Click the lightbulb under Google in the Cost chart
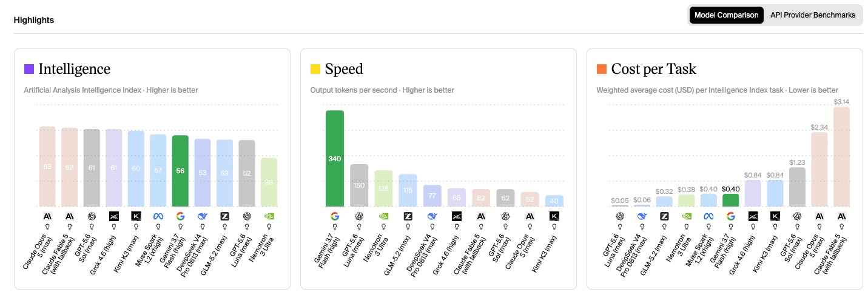The height and width of the screenshot is (295, 868). (731, 227)
